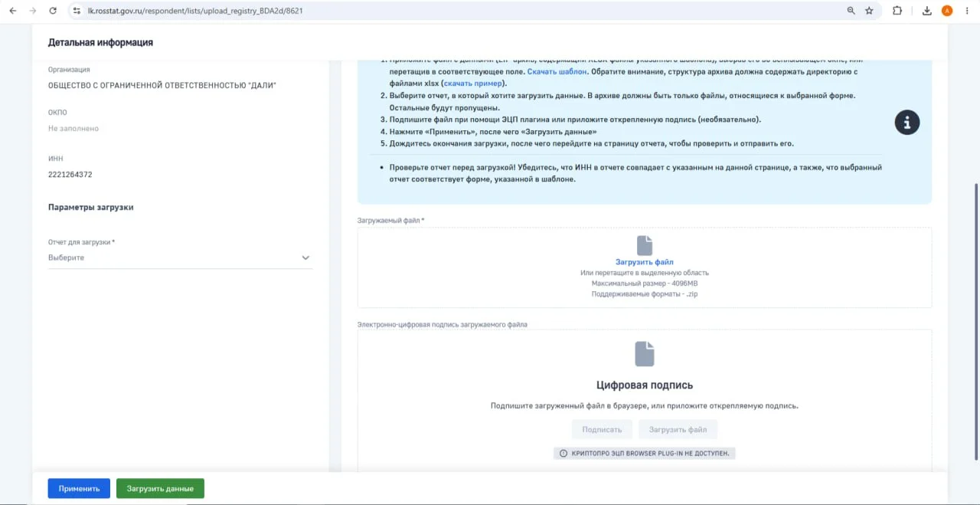
Task: Go back with the browser back arrow
Action: click(12, 11)
